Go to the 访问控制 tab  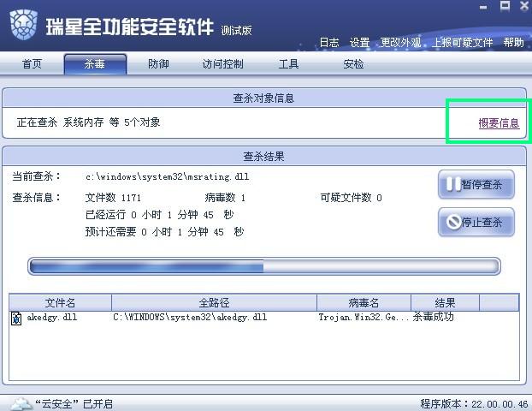pyautogui.click(x=223, y=63)
